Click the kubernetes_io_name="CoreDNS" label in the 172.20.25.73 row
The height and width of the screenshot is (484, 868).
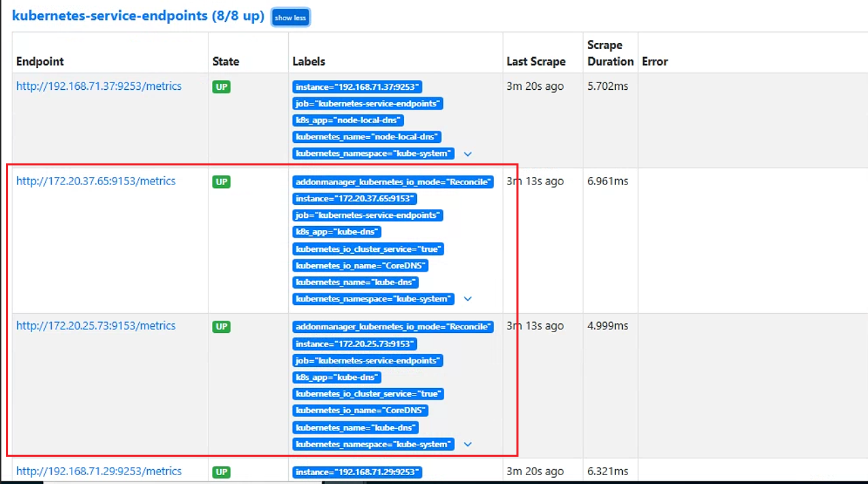click(360, 410)
